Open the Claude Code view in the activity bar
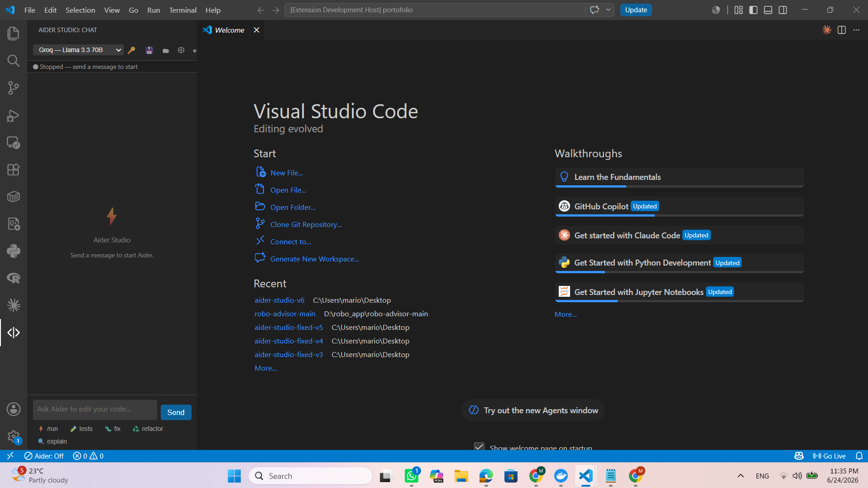 [x=14, y=305]
